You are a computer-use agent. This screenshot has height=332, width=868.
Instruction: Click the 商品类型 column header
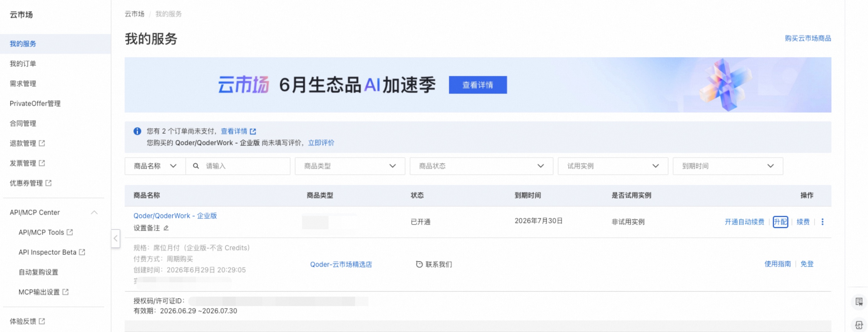click(320, 195)
